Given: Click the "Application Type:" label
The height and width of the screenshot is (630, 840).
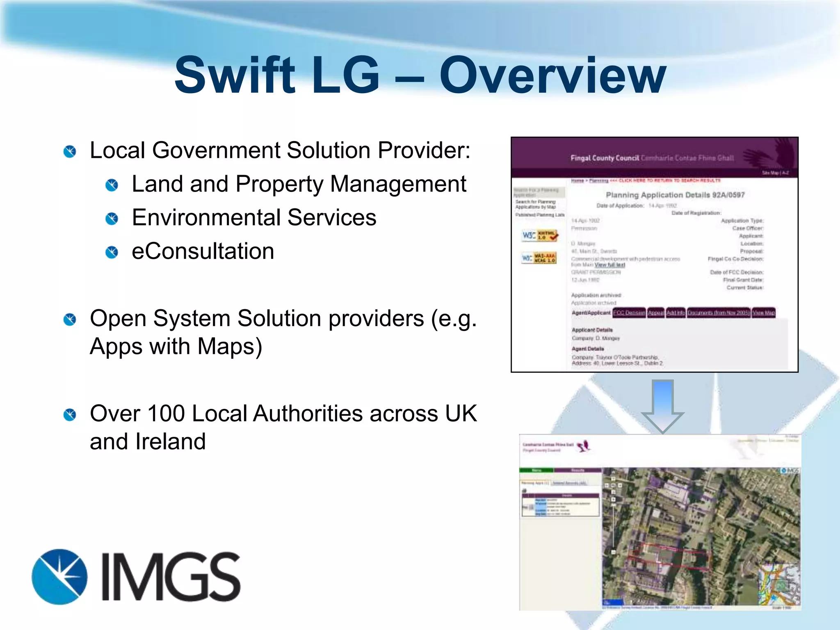Looking at the screenshot, I should pos(742,221).
